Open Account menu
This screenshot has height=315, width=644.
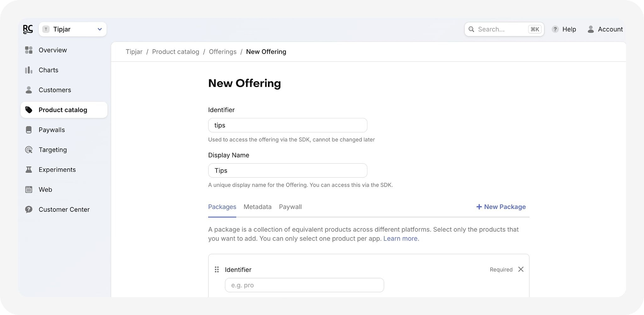click(x=605, y=29)
